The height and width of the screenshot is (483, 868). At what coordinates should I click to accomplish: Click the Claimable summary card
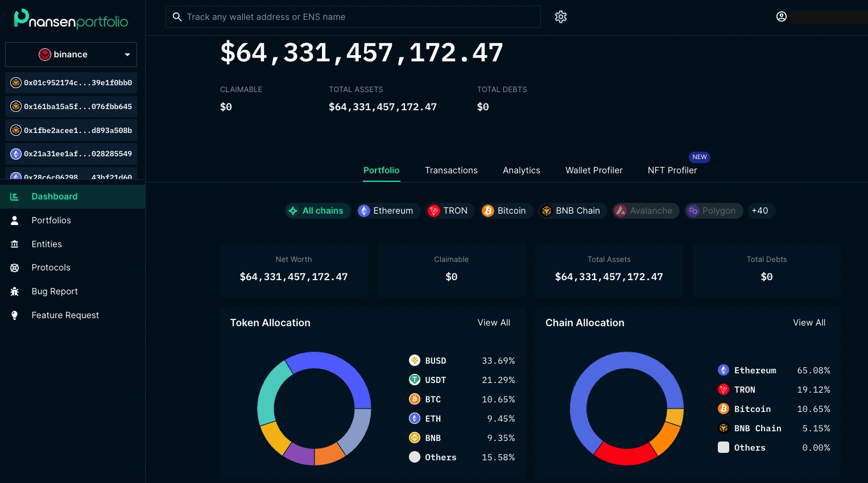tap(452, 270)
